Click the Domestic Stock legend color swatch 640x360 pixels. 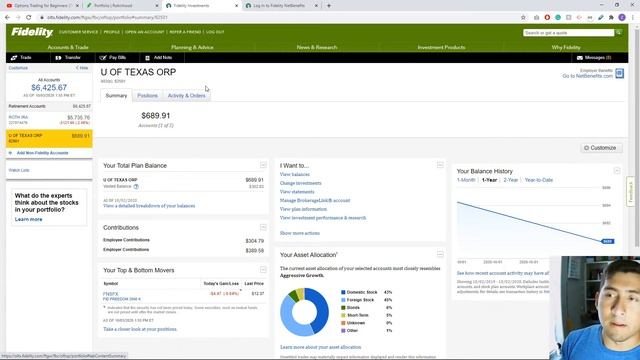[x=343, y=292]
